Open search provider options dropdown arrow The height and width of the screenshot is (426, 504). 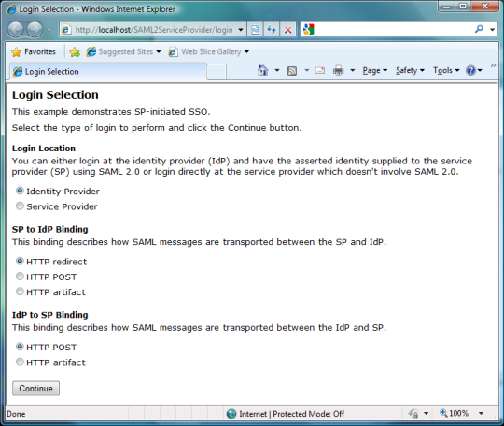point(492,30)
